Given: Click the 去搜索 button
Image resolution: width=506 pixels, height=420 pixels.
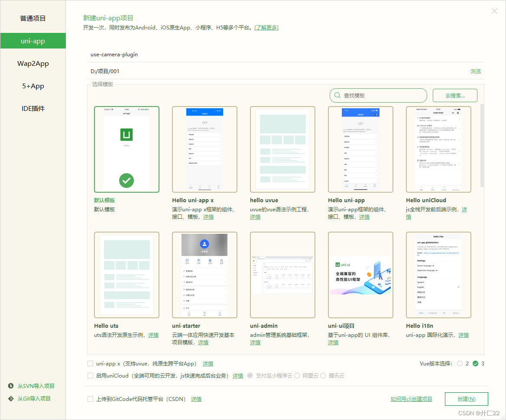Looking at the screenshot, I should [454, 95].
